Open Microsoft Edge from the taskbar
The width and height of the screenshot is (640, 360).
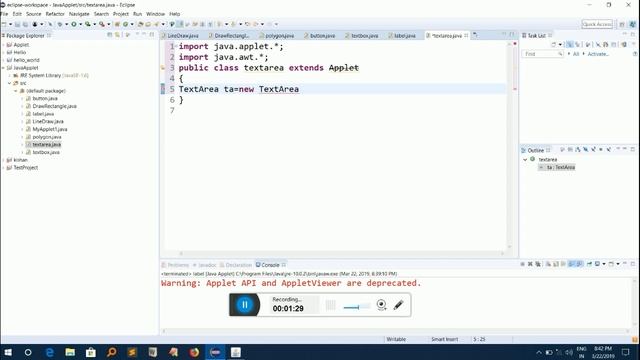point(49,352)
